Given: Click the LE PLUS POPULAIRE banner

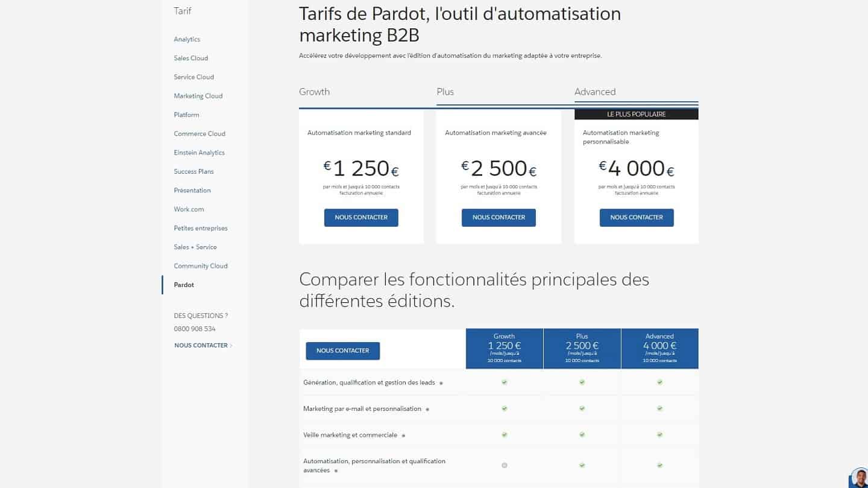Looking at the screenshot, I should pos(637,114).
